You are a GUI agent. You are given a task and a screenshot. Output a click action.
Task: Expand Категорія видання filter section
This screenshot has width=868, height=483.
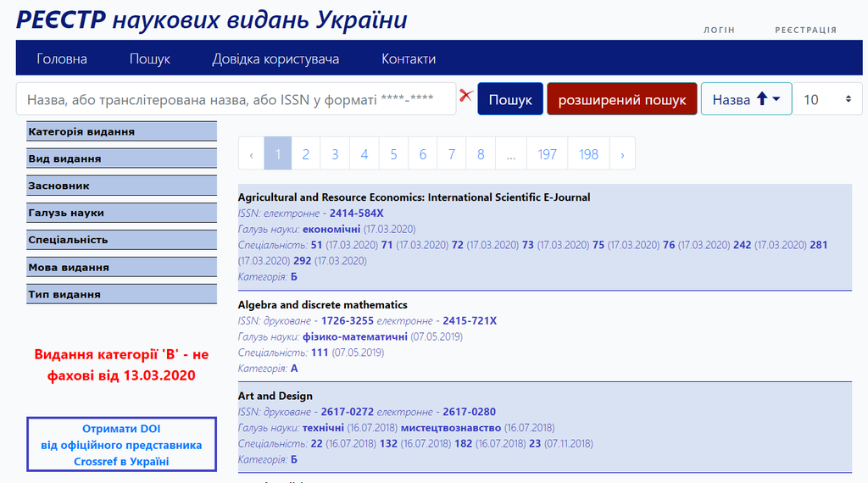click(121, 131)
